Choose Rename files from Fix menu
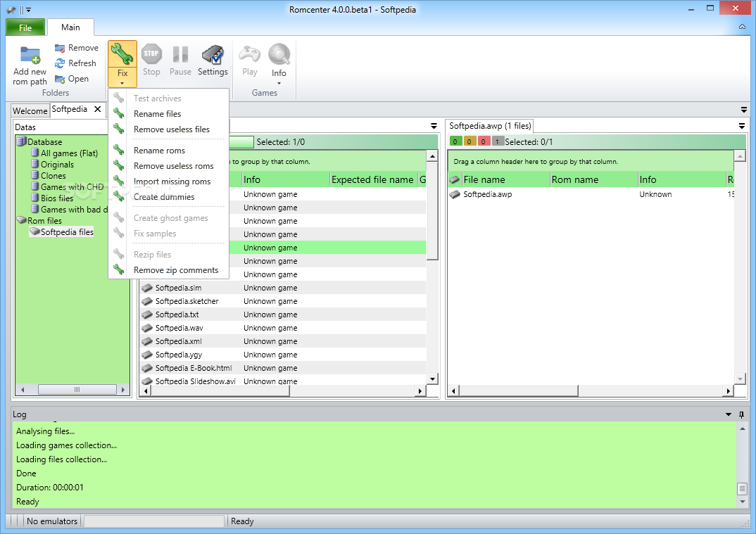This screenshot has width=756, height=534. click(x=169, y=114)
